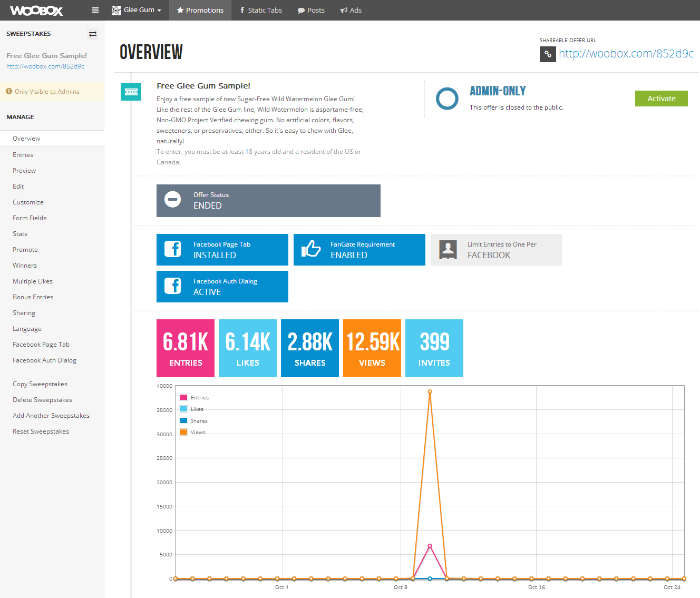Click the orange Views peak data point
The image size is (700, 598).
(x=430, y=391)
